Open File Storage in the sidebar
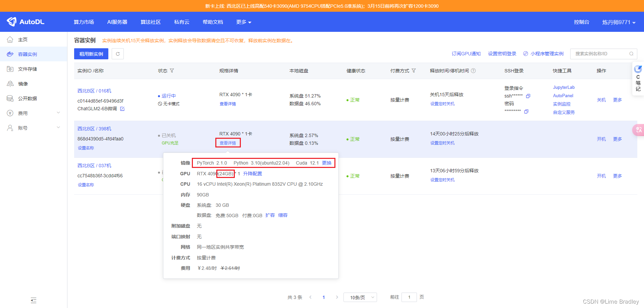 tap(34, 69)
